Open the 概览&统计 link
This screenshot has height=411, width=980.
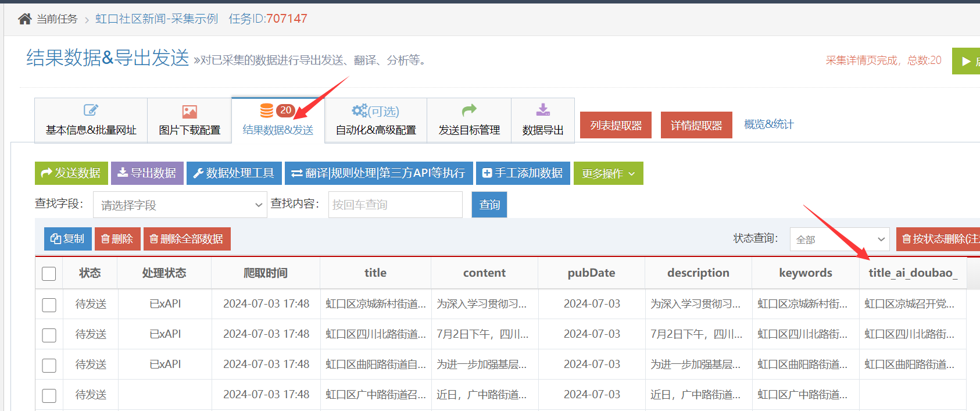pyautogui.click(x=768, y=124)
